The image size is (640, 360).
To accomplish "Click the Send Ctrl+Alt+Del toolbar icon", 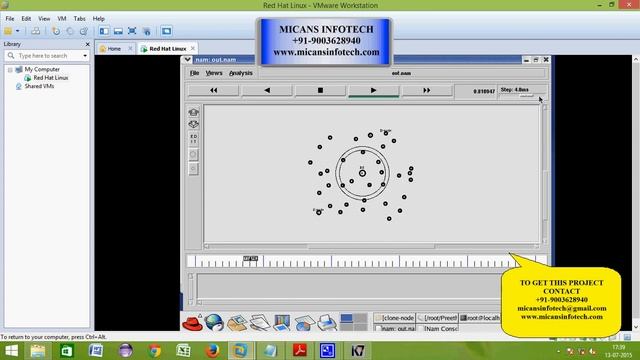I will (x=36, y=31).
